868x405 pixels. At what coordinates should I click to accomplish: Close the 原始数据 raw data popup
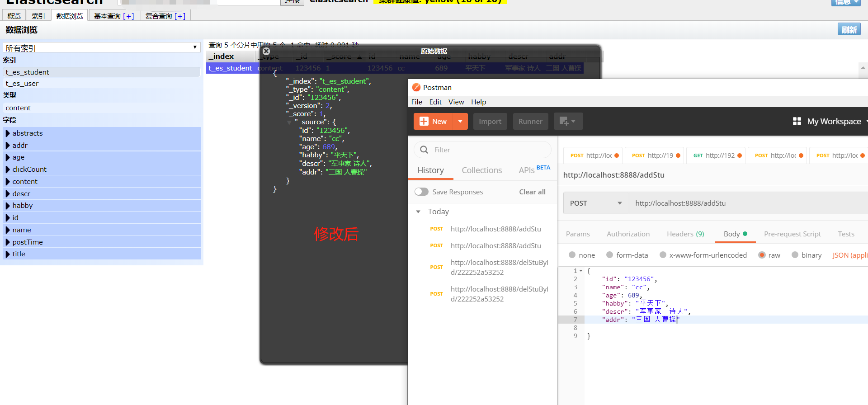266,51
